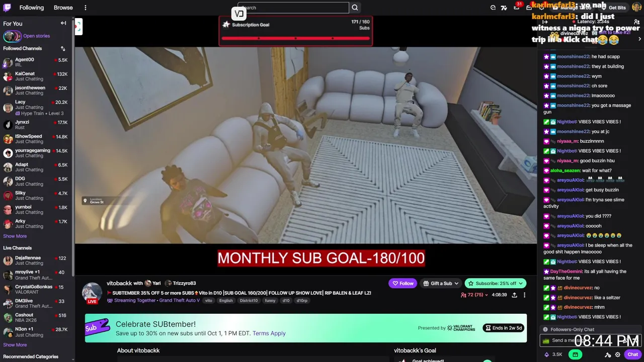The height and width of the screenshot is (362, 644).
Task: Open CrystalGoBonkas VALORANT channel
Action: click(x=36, y=289)
